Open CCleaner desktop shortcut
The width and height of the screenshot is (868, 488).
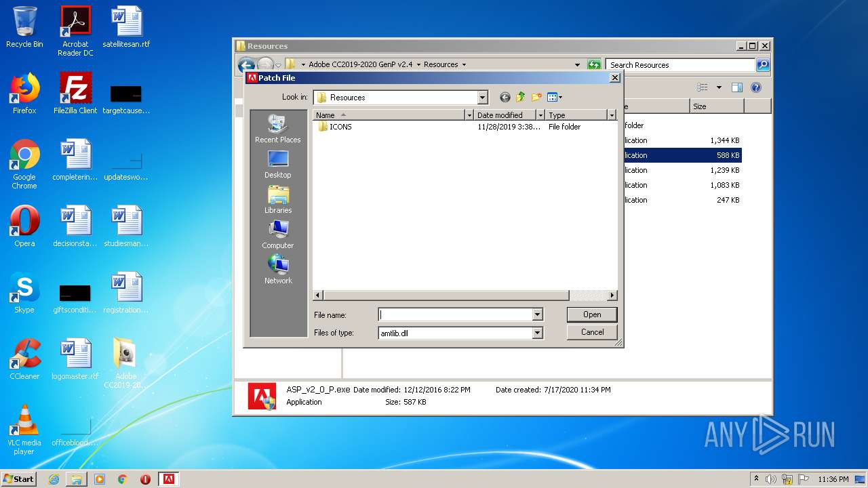[x=24, y=359]
